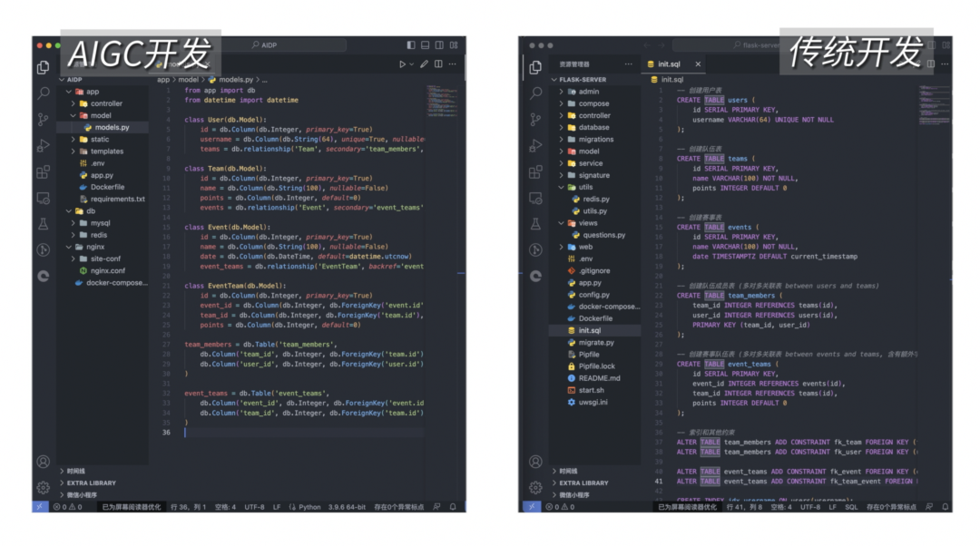Expand the mysql folder in AIDP explorer

73,223
